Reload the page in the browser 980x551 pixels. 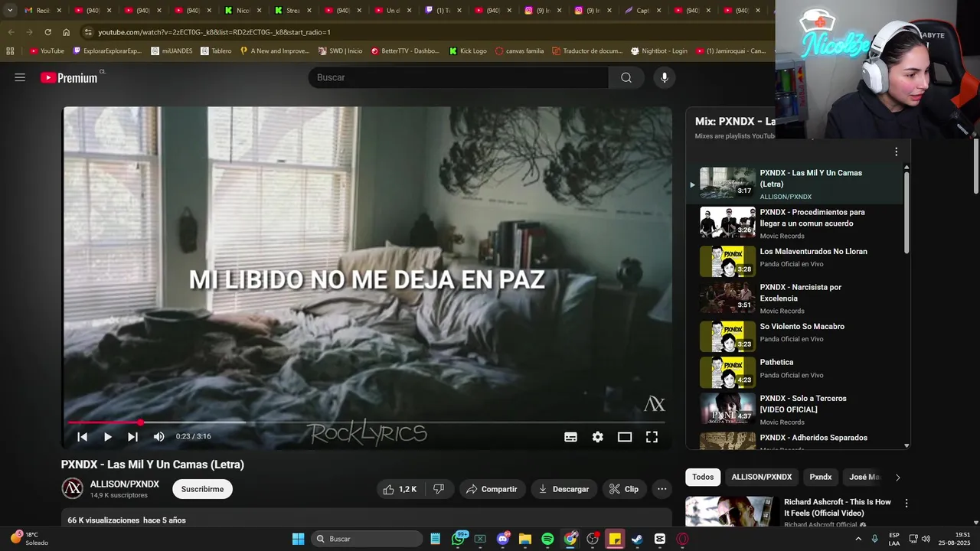(x=47, y=32)
